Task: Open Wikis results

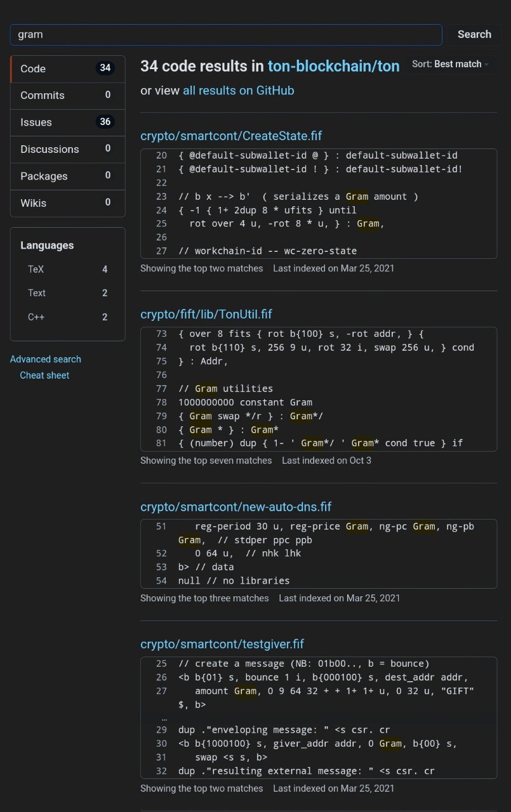Action: pos(68,203)
